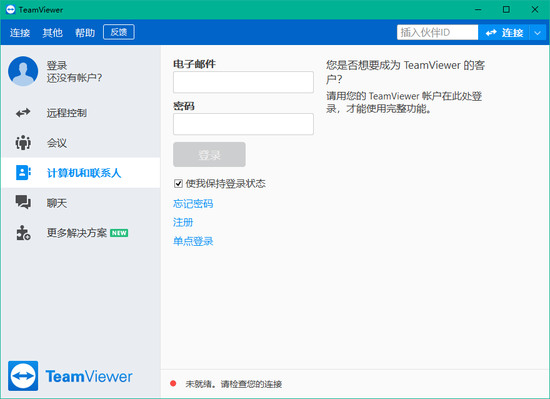This screenshot has height=399, width=550.
Task: Click the TeamViewer title bar app icon
Action: point(11,9)
